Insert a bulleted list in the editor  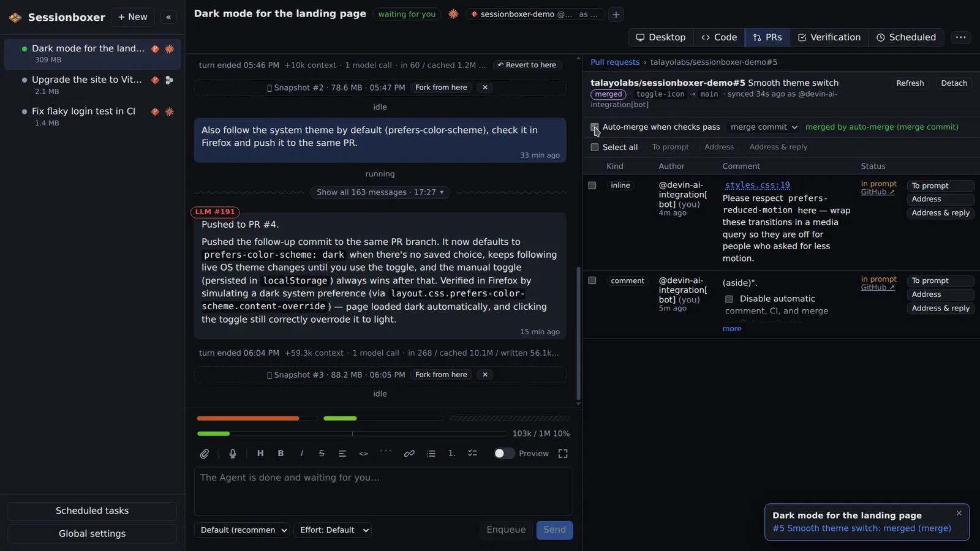(431, 454)
